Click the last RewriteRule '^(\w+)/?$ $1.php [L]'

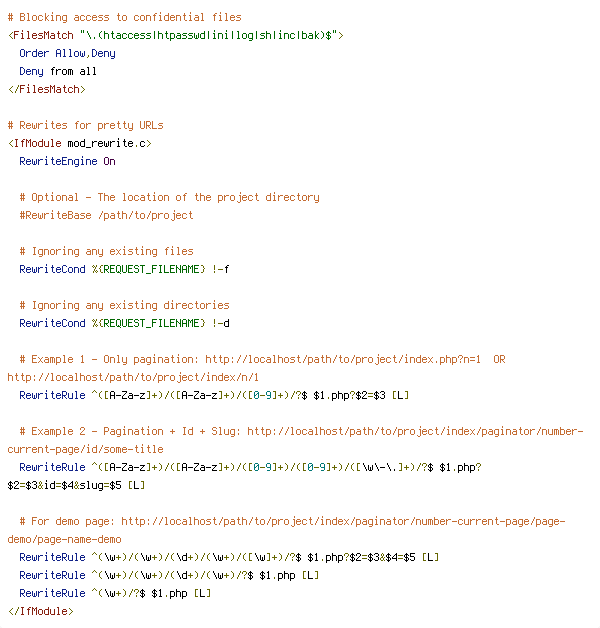tap(115, 594)
